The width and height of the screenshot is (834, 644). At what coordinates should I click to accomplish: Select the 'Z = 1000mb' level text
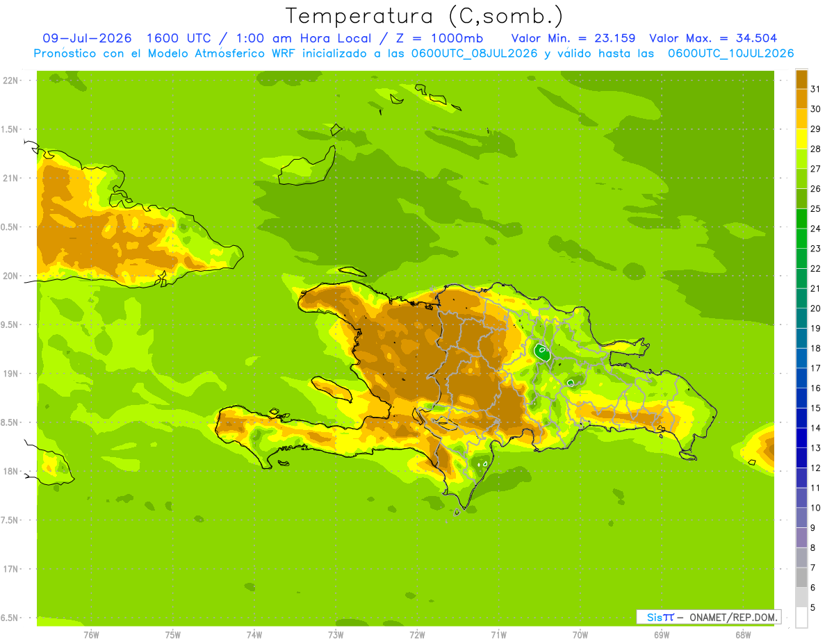pyautogui.click(x=441, y=38)
